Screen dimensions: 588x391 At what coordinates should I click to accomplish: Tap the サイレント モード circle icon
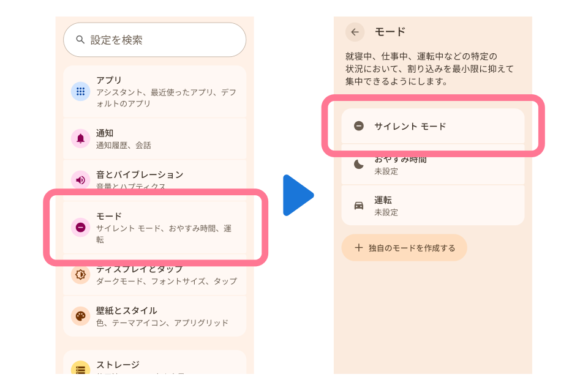click(x=359, y=126)
